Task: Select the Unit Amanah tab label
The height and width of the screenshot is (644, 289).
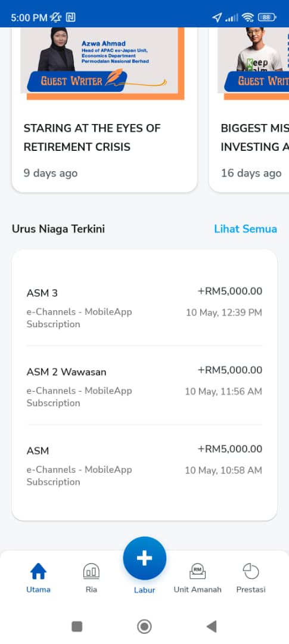Action: [x=197, y=589]
